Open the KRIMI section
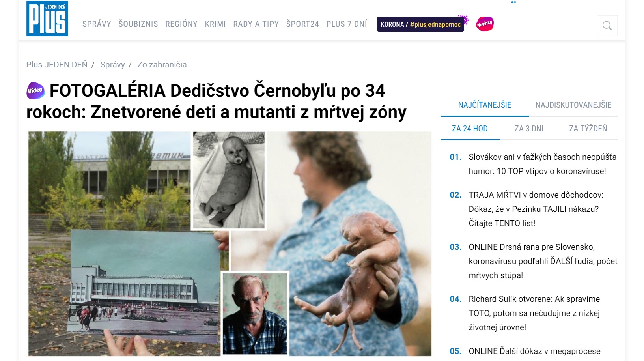Viewport: 644px width, 361px height. coord(215,24)
